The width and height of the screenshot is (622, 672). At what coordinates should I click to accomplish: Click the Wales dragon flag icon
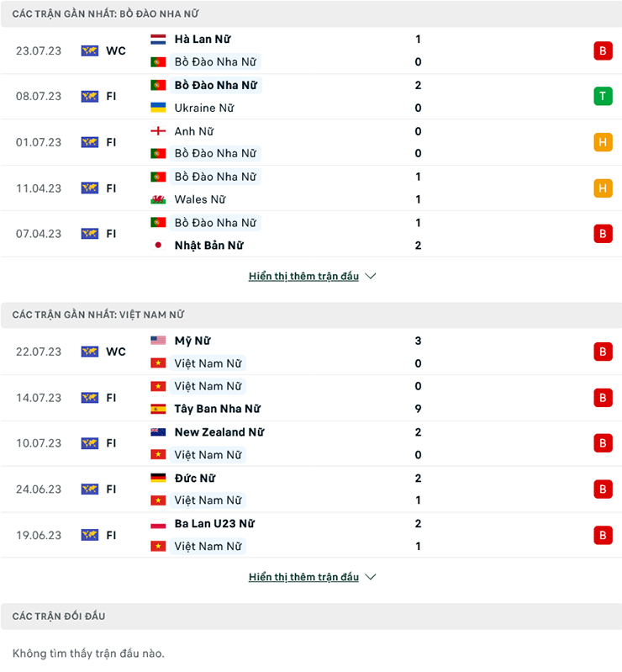[158, 199]
